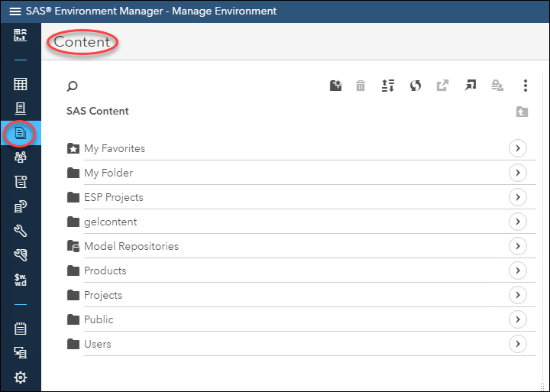Open the Machines icon in sidebar

click(x=21, y=353)
